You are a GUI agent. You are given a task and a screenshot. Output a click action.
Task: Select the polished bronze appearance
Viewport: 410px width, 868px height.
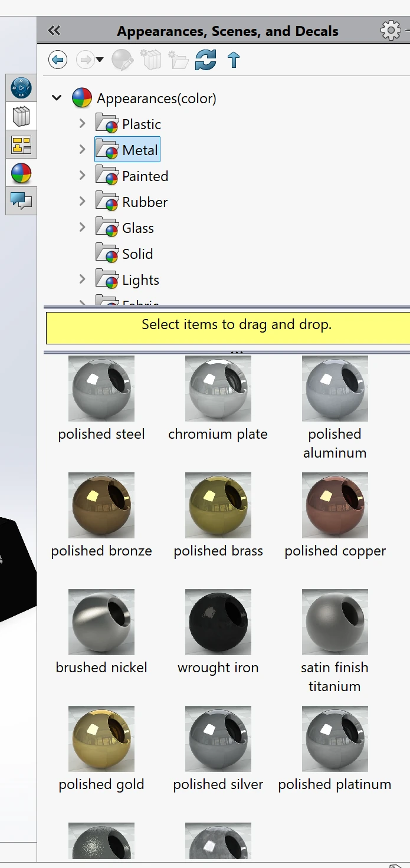click(101, 505)
